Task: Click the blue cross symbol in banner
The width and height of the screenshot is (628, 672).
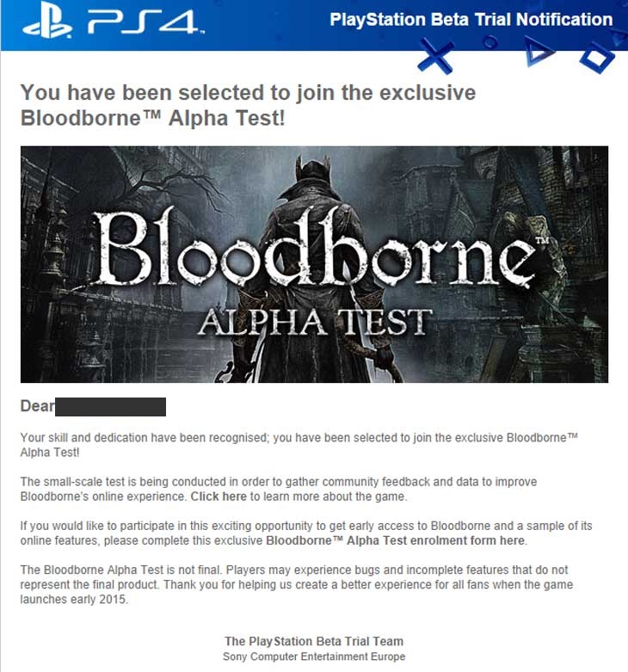Action: tap(435, 56)
